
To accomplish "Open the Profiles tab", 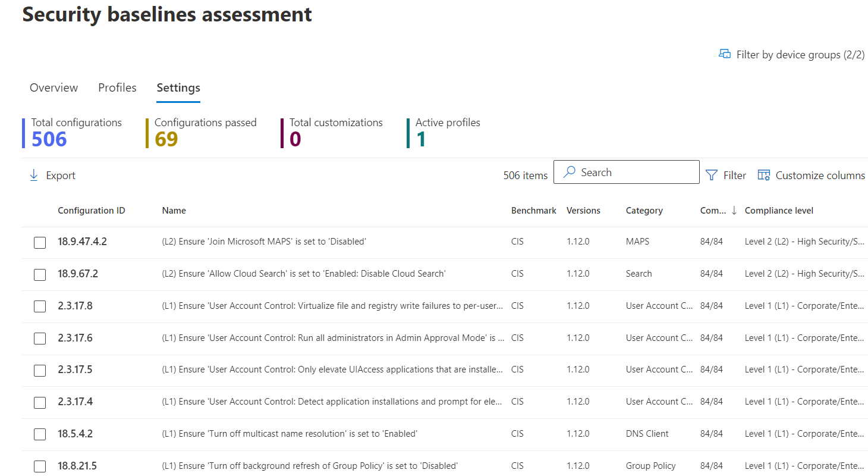I will [x=117, y=87].
